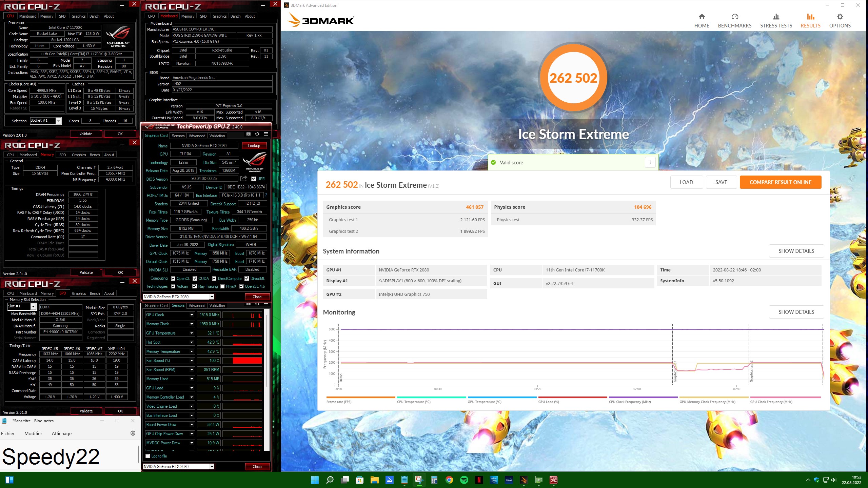
Task: Open Netflix from the taskbar
Action: pyautogui.click(x=479, y=480)
